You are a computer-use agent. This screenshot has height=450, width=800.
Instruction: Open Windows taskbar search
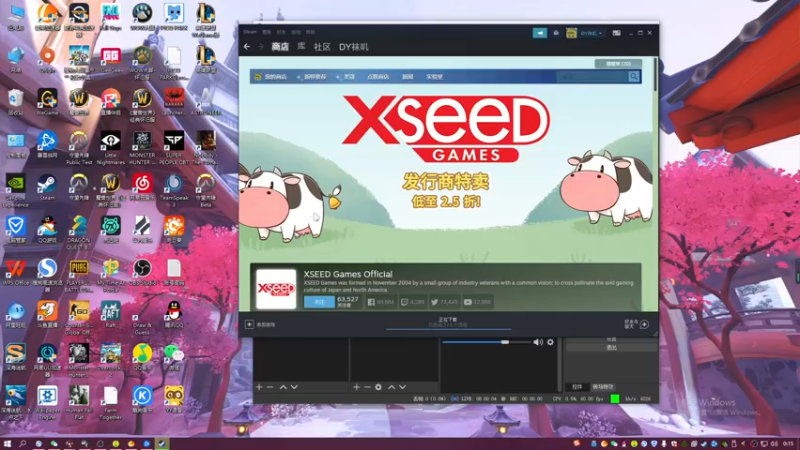coord(22,444)
